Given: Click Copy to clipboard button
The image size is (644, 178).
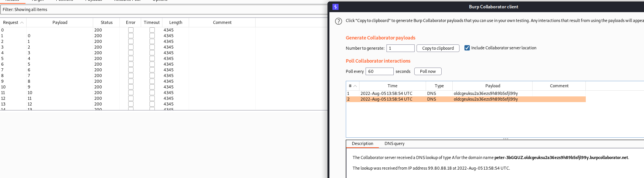Looking at the screenshot, I should (x=438, y=48).
